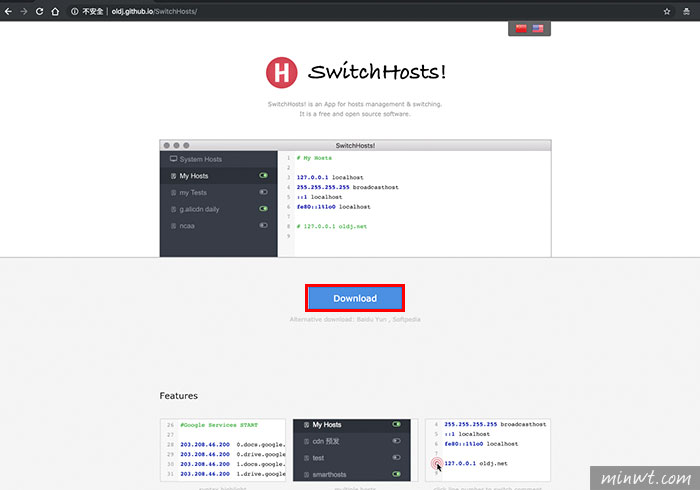Click the blue Download button
The width and height of the screenshot is (700, 490).
(x=355, y=298)
